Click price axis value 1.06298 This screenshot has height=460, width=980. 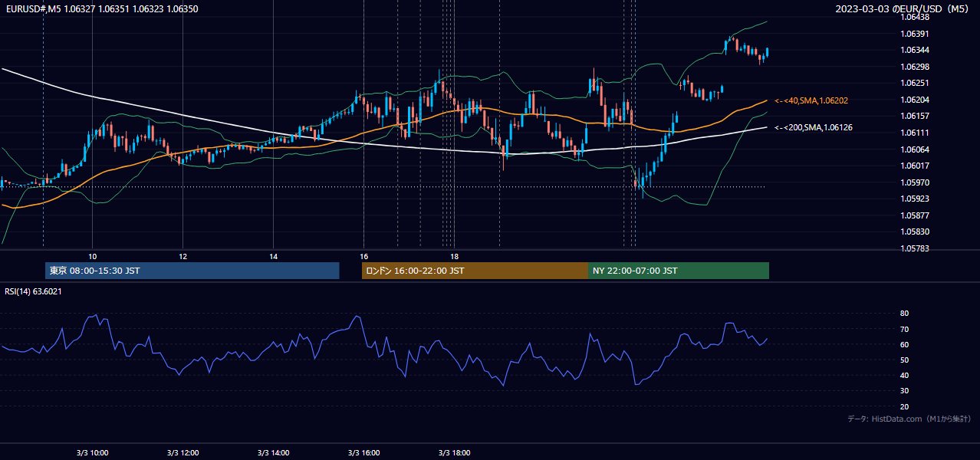pos(914,67)
